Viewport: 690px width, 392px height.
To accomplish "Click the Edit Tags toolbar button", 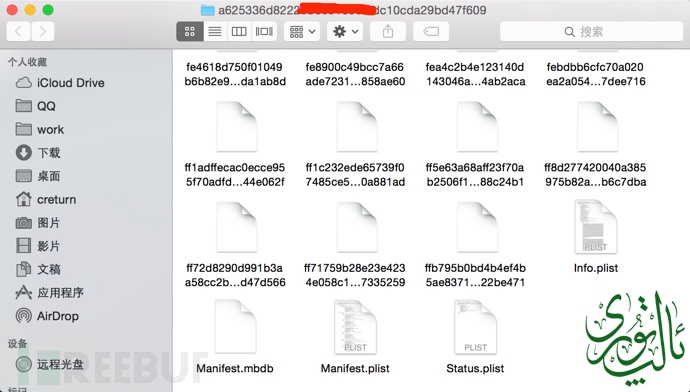I will point(431,32).
